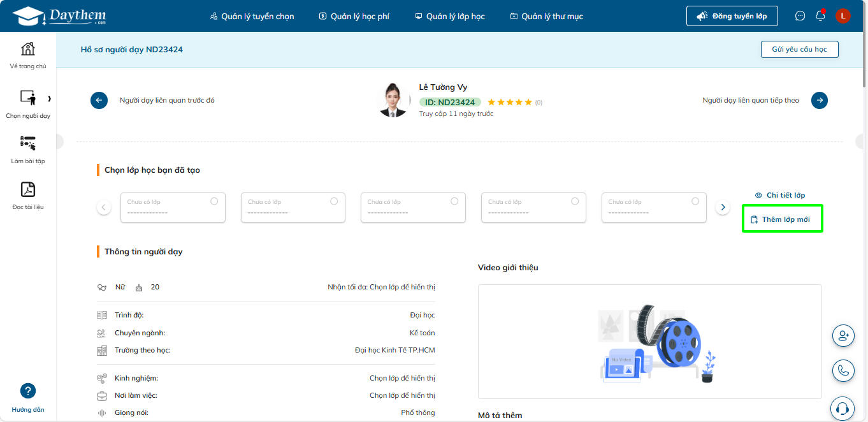Click the add-user floating icon
Image resolution: width=868 pixels, height=422 pixels.
click(x=843, y=335)
